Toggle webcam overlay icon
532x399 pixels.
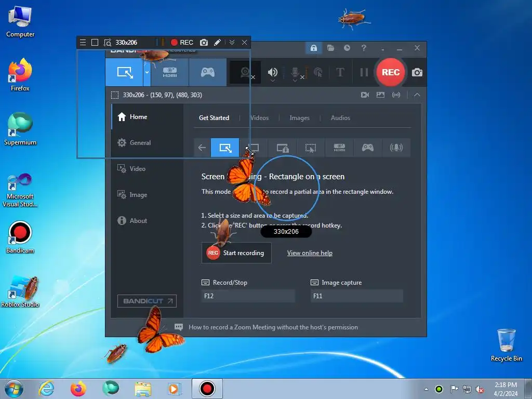click(x=246, y=72)
